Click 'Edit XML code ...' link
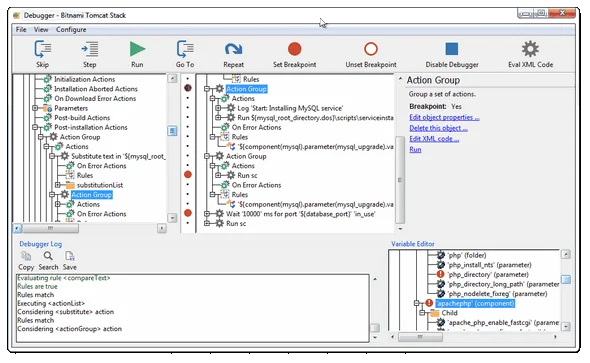The height and width of the screenshot is (363, 590). [434, 139]
